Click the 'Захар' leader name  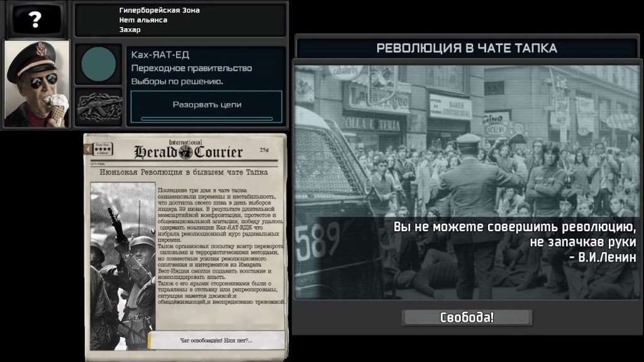(130, 30)
